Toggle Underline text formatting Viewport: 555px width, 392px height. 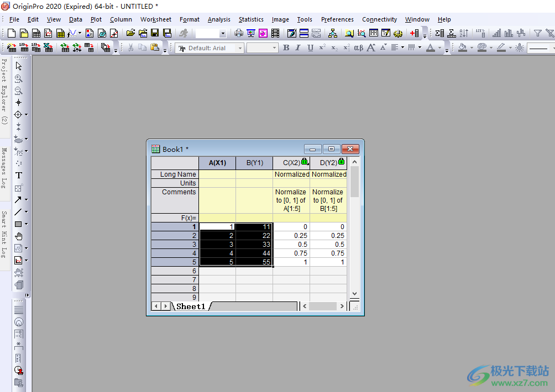click(x=310, y=48)
